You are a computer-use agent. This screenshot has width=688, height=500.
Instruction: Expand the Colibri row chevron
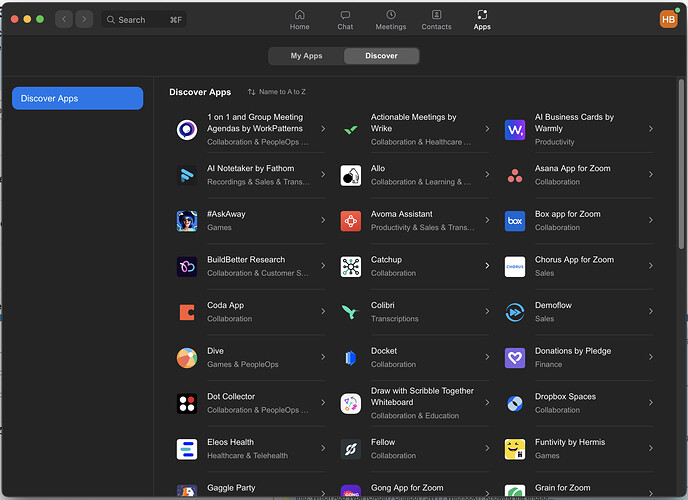pos(487,311)
